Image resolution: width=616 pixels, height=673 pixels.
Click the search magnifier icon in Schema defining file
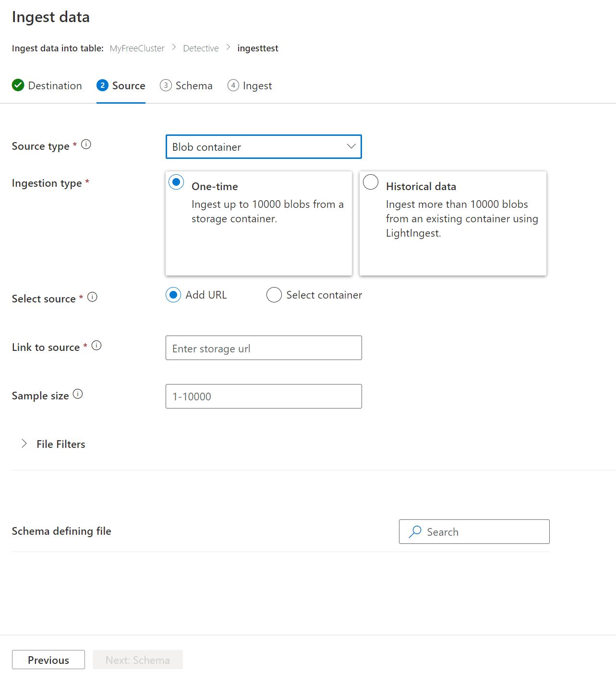[x=414, y=532]
